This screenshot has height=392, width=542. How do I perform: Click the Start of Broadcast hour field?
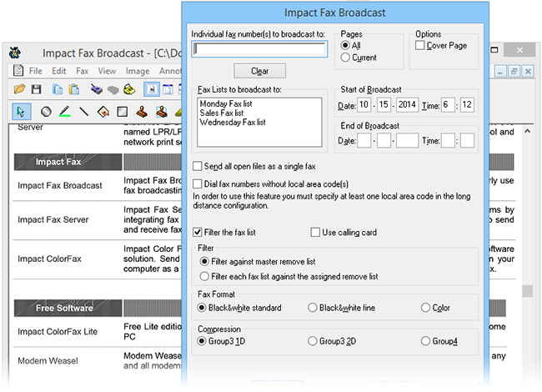[448, 105]
